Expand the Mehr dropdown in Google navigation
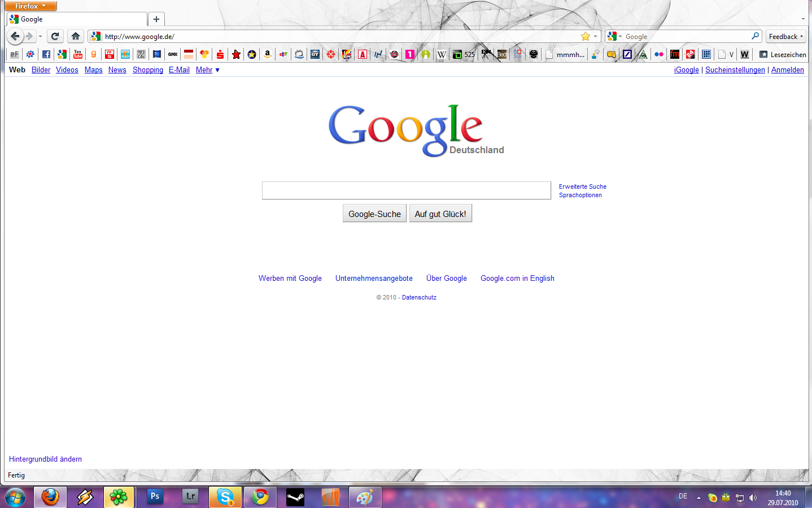Image resolution: width=812 pixels, height=508 pixels. (x=207, y=70)
